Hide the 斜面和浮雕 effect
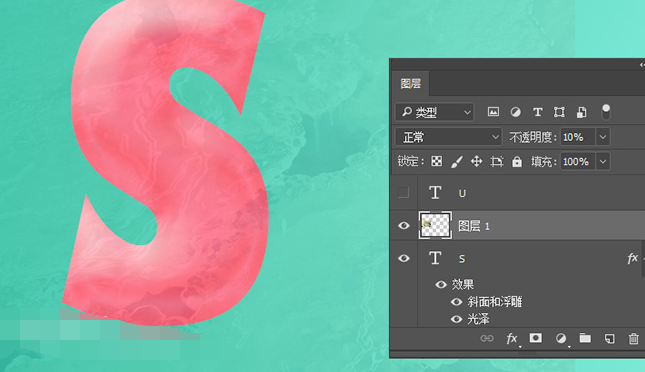Viewport: 645px width, 372px height. click(x=456, y=302)
